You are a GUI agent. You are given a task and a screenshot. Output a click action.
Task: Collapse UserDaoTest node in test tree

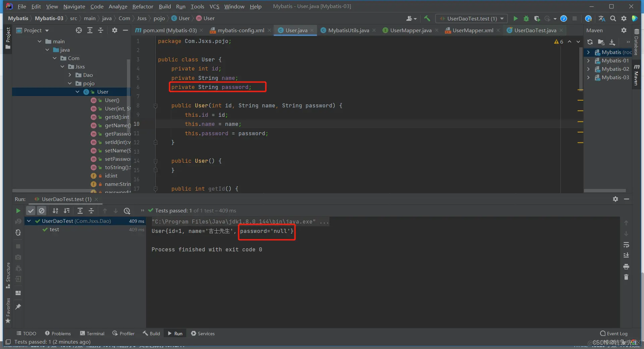29,221
